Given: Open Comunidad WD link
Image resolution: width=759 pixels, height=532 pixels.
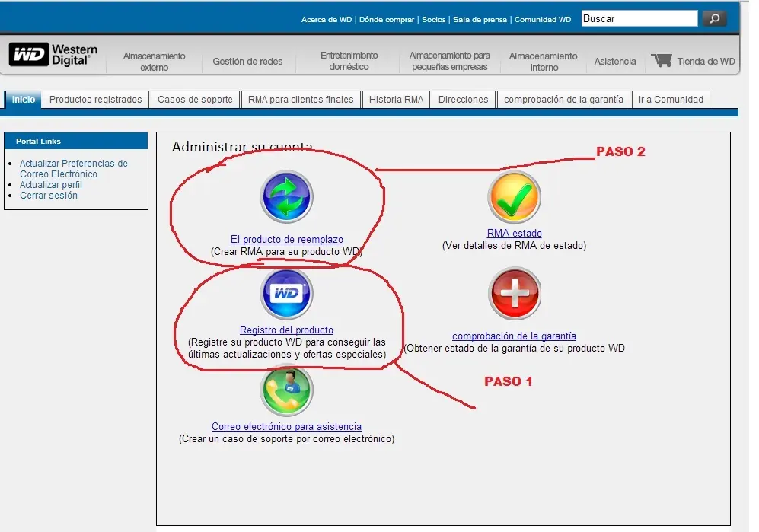Looking at the screenshot, I should tap(543, 19).
